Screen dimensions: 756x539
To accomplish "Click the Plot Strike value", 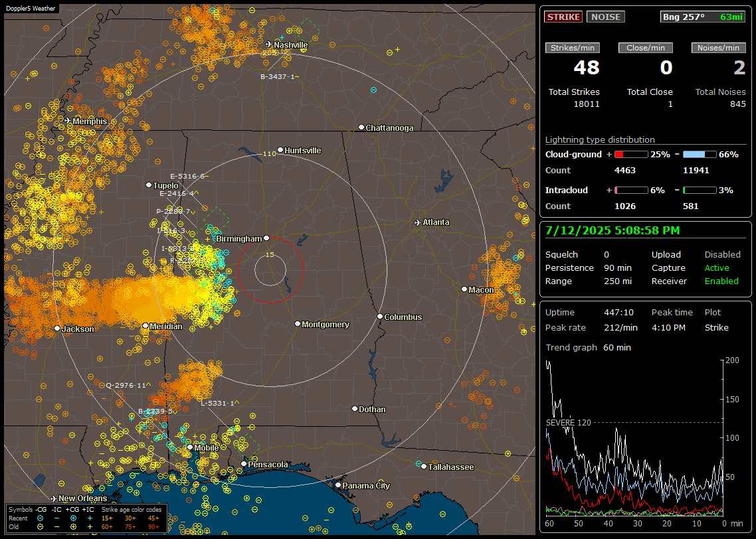I will [716, 327].
